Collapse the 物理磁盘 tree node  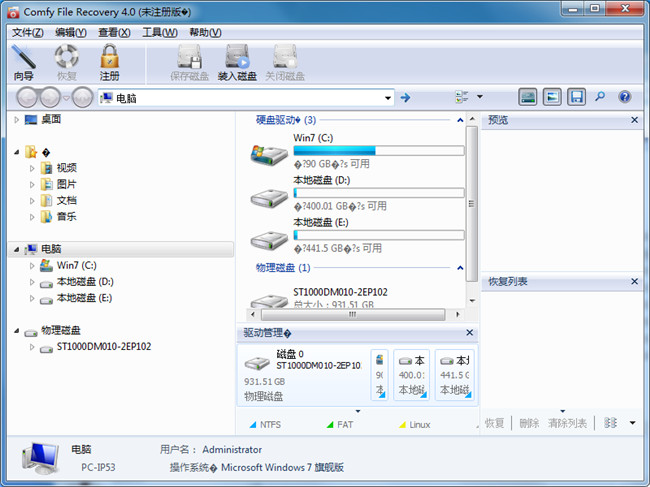pyautogui.click(x=17, y=331)
